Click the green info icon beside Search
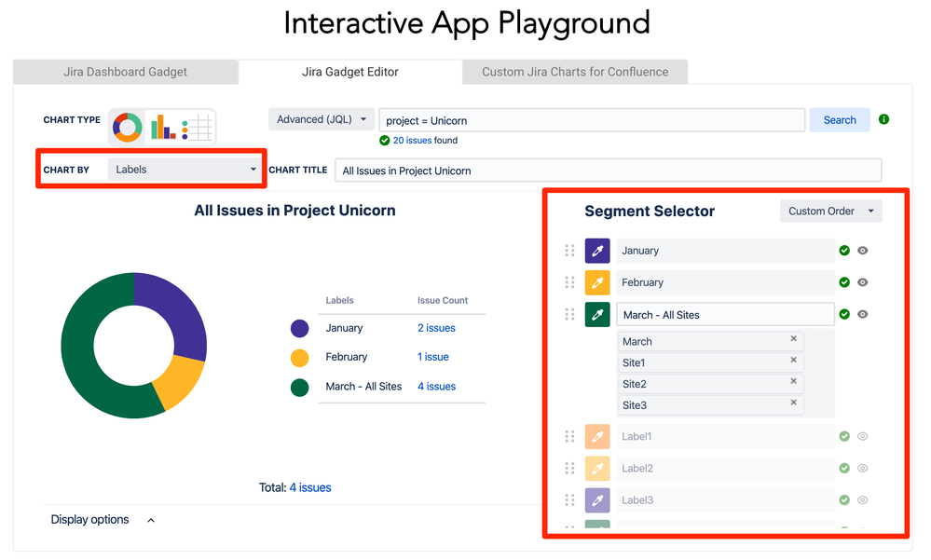 pyautogui.click(x=883, y=119)
